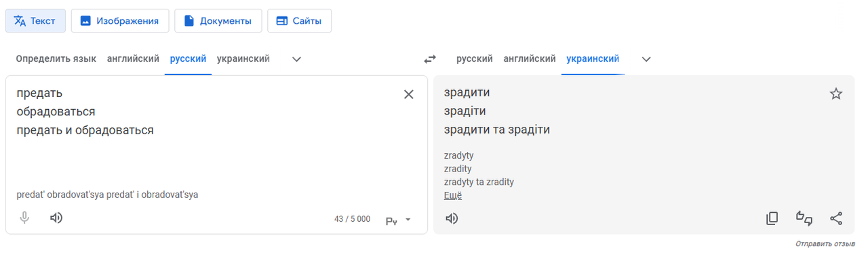Share the translation
This screenshot has width=868, height=259.
click(x=836, y=218)
